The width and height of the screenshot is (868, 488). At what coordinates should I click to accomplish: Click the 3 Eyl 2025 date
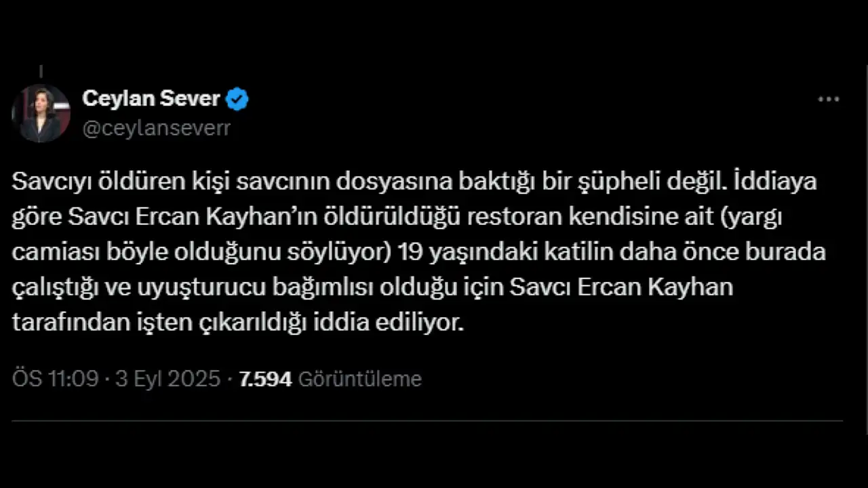pyautogui.click(x=168, y=379)
